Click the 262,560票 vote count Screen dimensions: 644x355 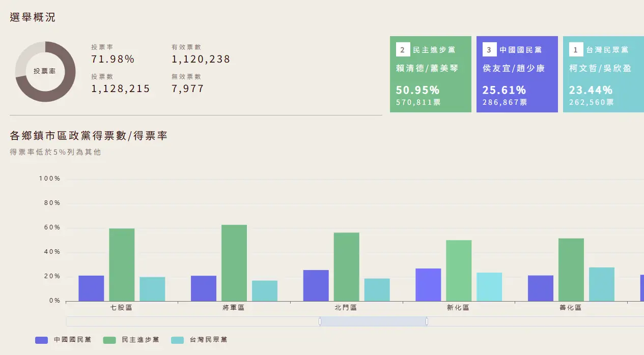pyautogui.click(x=592, y=102)
